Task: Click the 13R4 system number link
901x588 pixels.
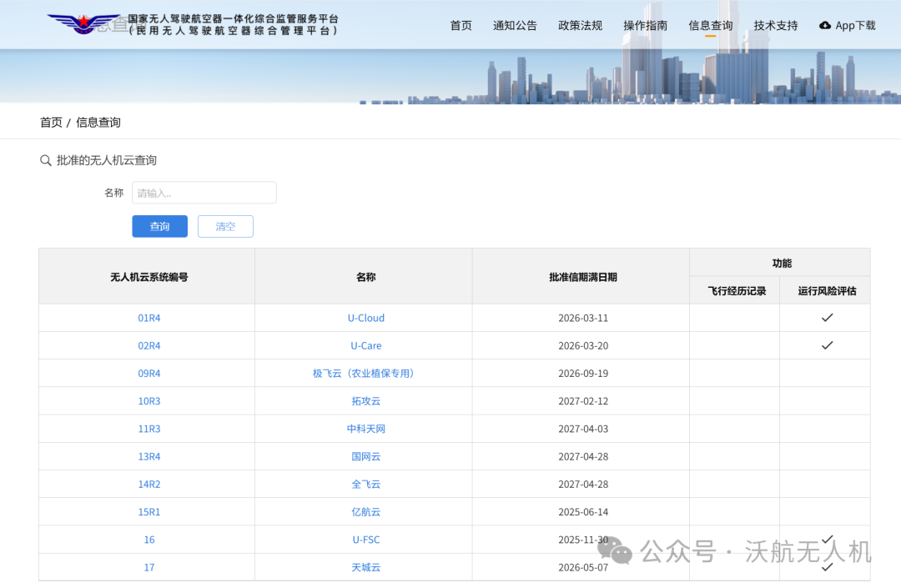Action: [149, 456]
